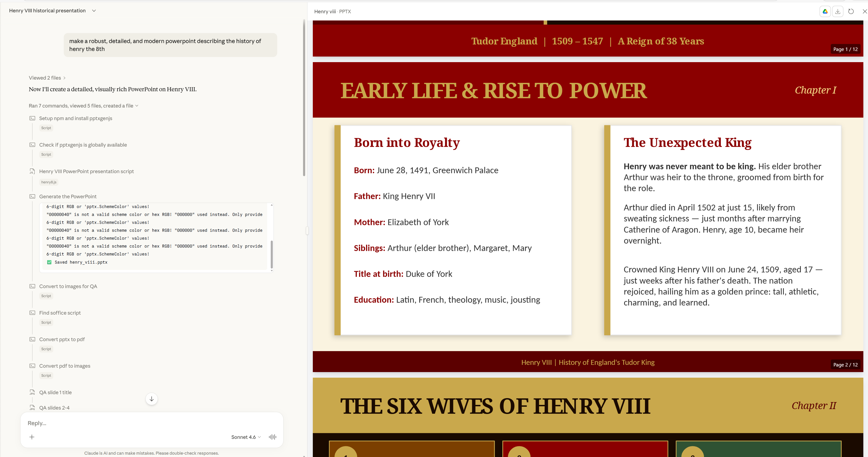Click JPG icon next to QA slide 1 title
Viewport: 868px width, 457px height.
pos(32,392)
